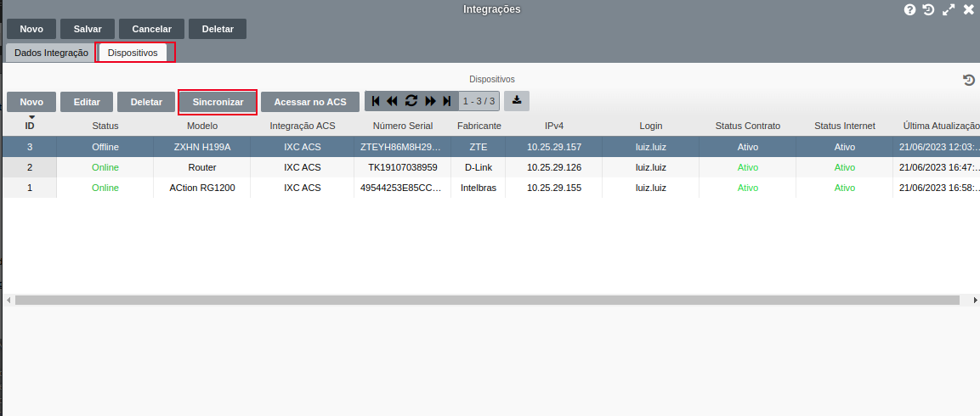Select the Dispositivos tab
Image resolution: width=980 pixels, height=416 pixels.
click(133, 53)
